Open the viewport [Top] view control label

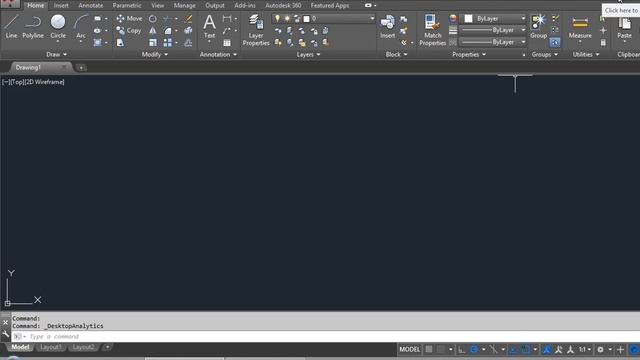(17, 82)
